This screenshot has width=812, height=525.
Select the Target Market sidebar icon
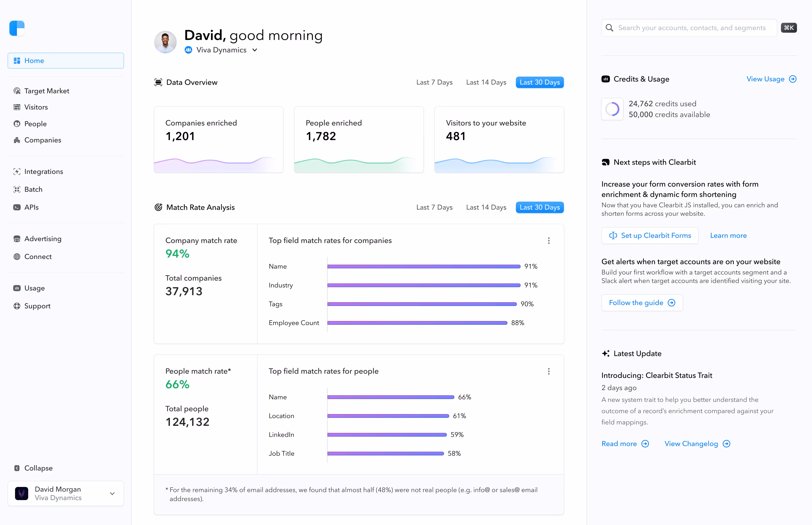pyautogui.click(x=17, y=91)
